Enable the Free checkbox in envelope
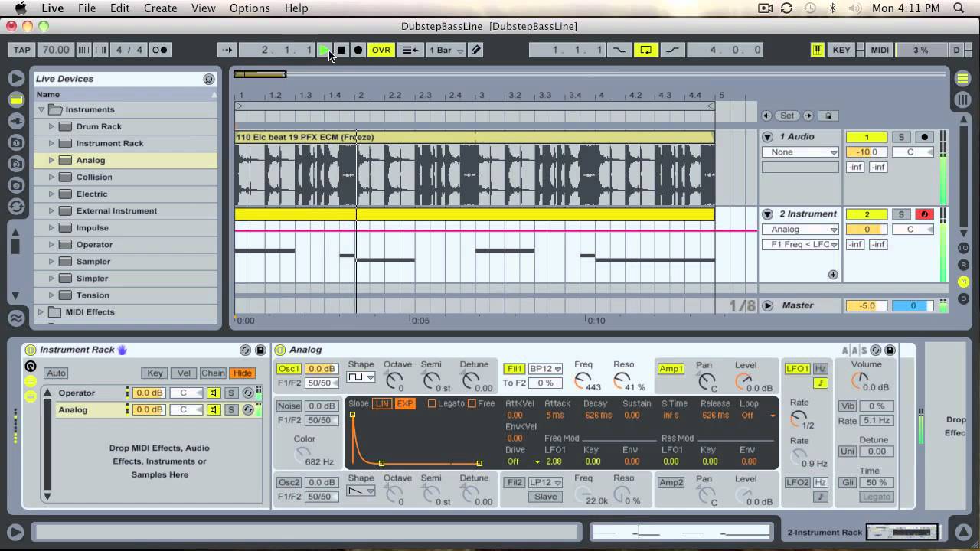The width and height of the screenshot is (980, 551). 472,403
